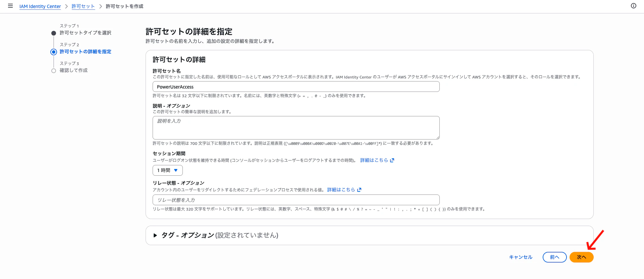Screen dimensions: 644x279
Task: Select step 1 許可セットタイプを選択
Action: 86,33
